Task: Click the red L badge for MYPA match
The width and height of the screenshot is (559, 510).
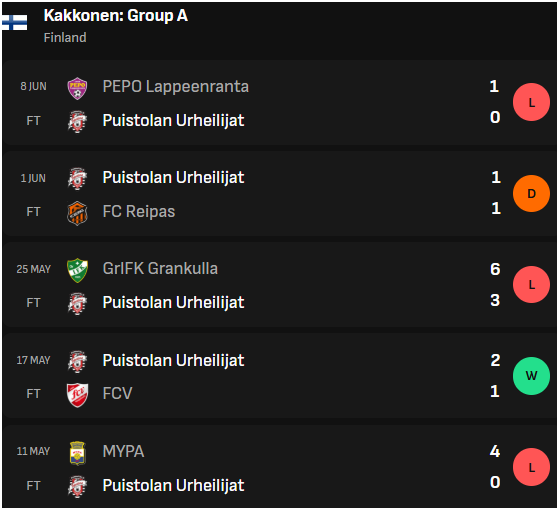Action: pos(531,467)
